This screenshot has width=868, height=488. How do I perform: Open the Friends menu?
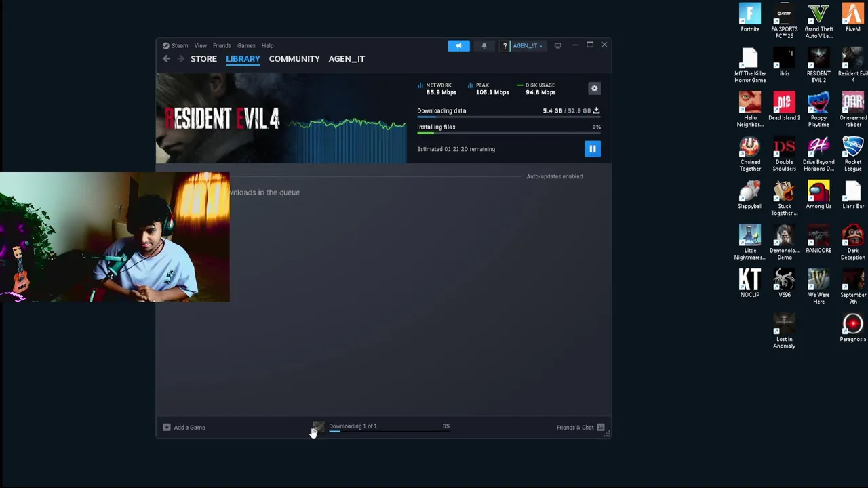222,45
